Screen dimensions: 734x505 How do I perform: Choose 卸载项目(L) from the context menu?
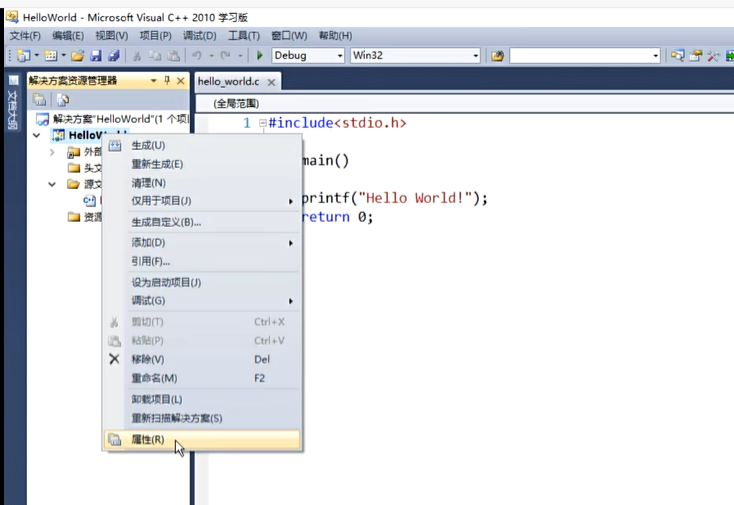pyautogui.click(x=202, y=400)
